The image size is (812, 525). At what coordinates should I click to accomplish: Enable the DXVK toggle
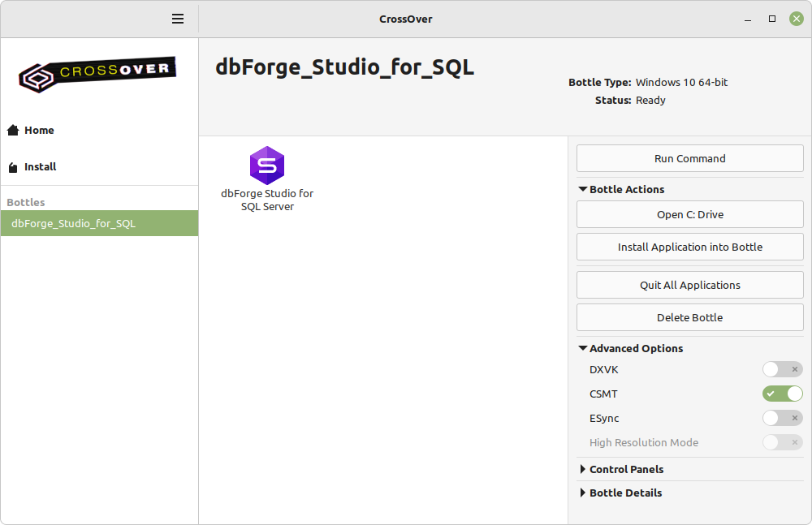pyautogui.click(x=782, y=370)
